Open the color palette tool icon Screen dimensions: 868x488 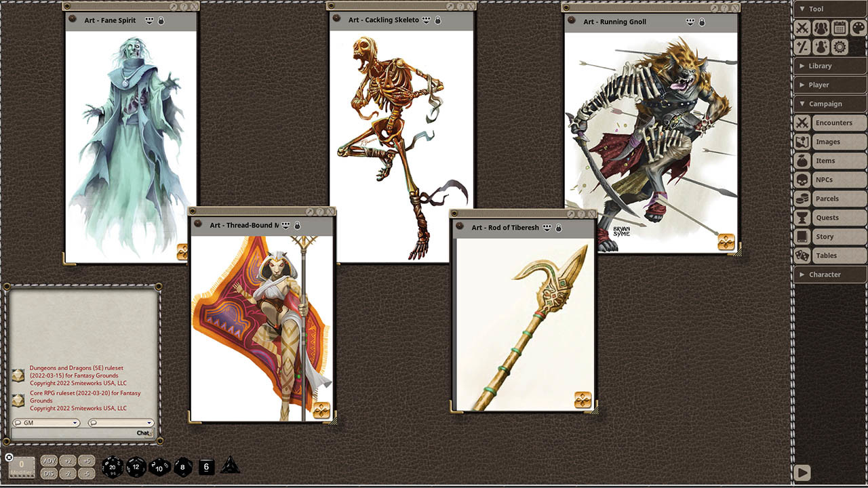pos(859,28)
